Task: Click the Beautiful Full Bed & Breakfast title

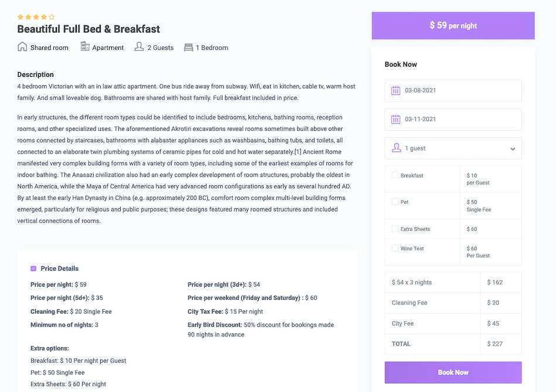Action: point(88,29)
